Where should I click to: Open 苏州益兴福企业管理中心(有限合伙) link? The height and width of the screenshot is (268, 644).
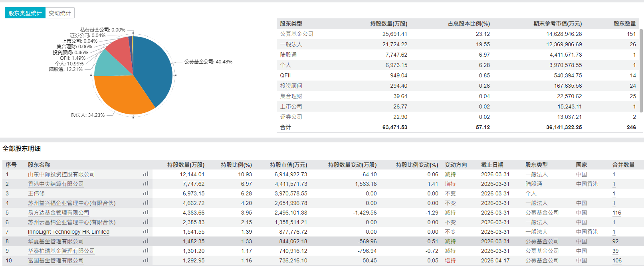pyautogui.click(x=71, y=203)
